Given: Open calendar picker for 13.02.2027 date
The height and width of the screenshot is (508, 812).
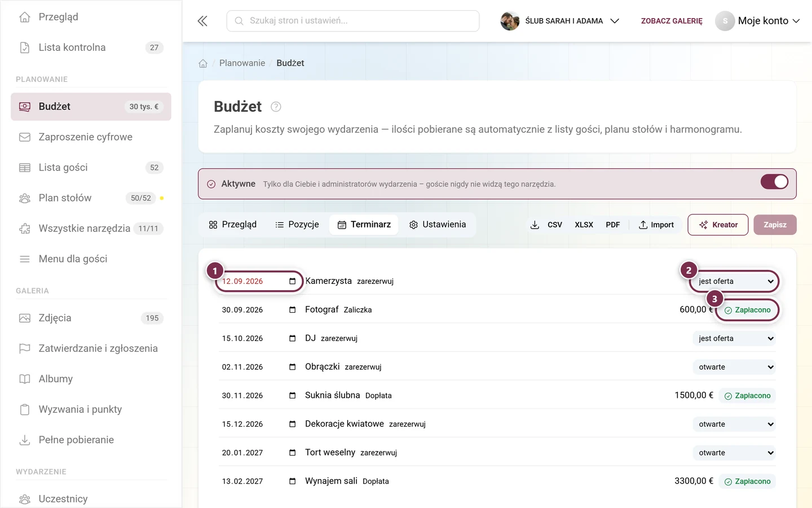Looking at the screenshot, I should point(292,481).
